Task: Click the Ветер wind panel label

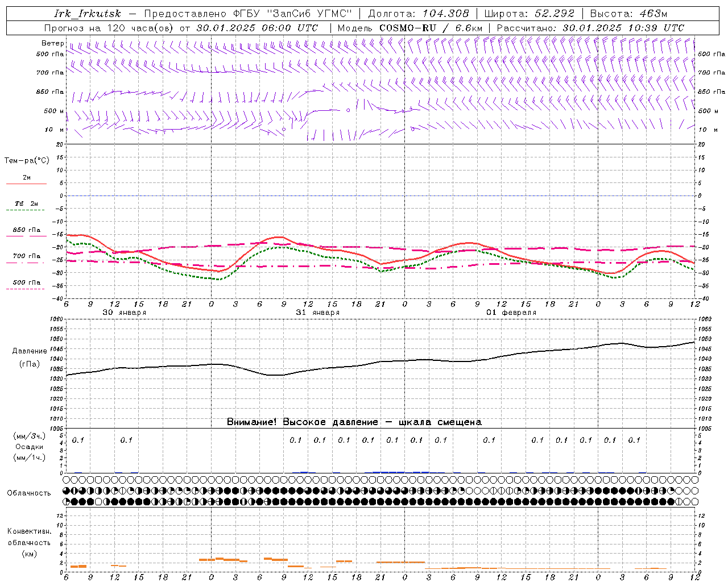Action: (52, 43)
